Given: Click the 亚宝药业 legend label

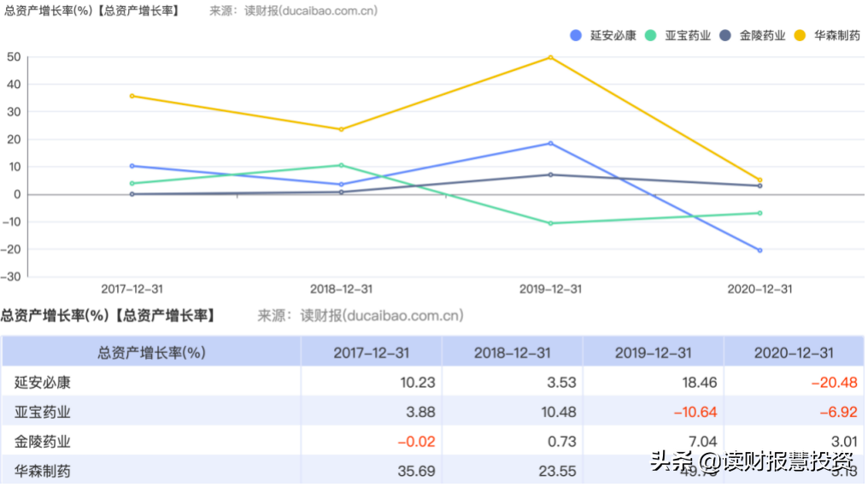Looking at the screenshot, I should click(x=688, y=35).
